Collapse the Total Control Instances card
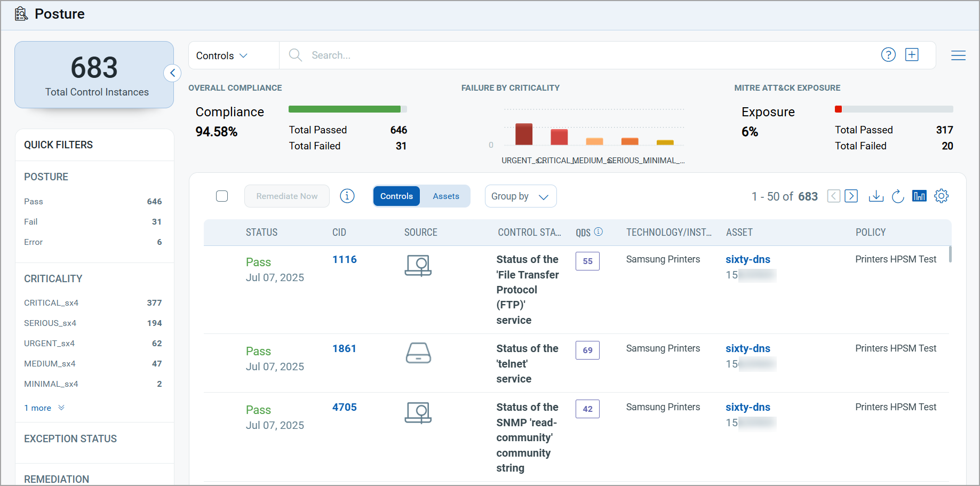 (x=172, y=73)
